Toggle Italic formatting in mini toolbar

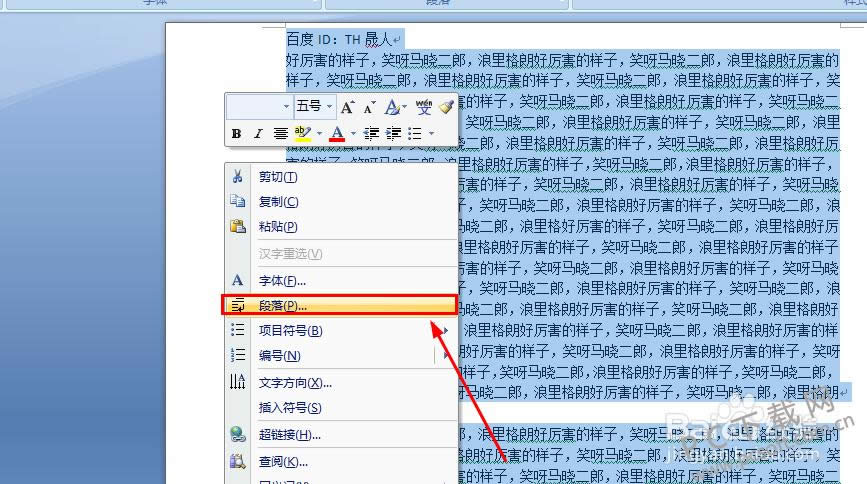(x=258, y=133)
